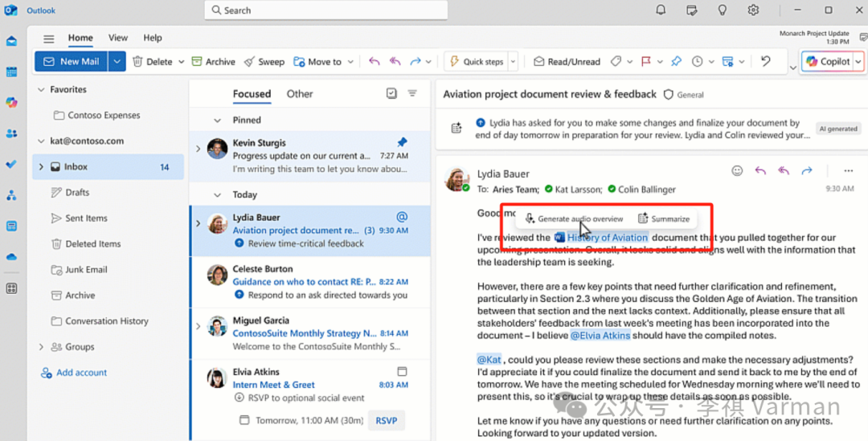Reply to Lydia Bauer's message via header

click(x=760, y=171)
